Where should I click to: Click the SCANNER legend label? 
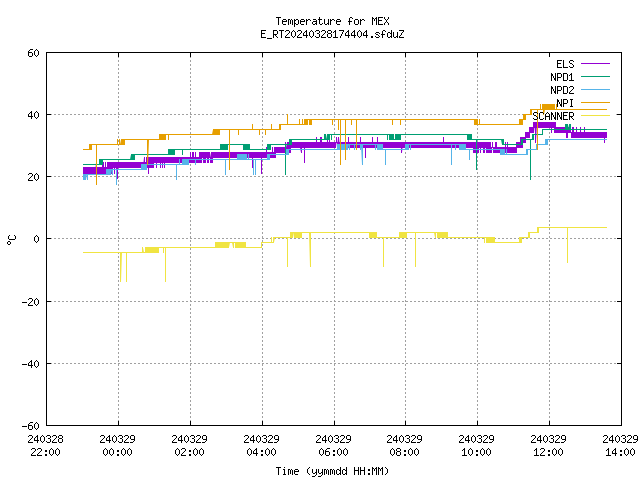pyautogui.click(x=553, y=116)
